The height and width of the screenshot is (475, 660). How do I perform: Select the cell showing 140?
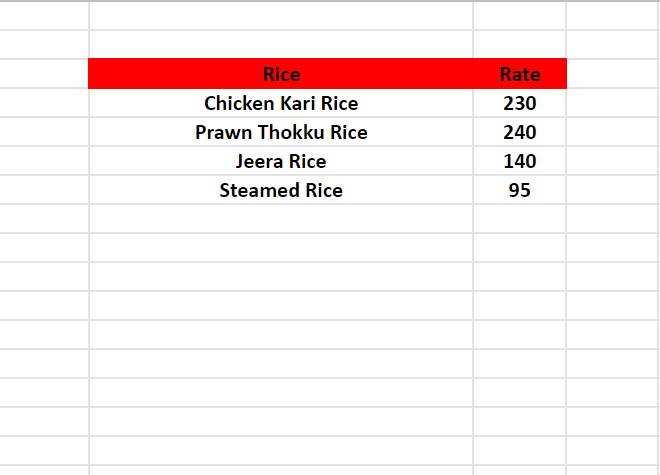point(520,161)
